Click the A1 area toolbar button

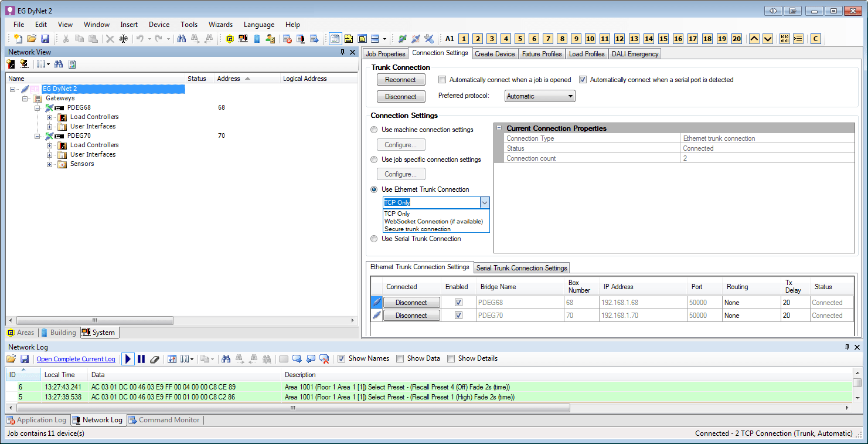(450, 39)
